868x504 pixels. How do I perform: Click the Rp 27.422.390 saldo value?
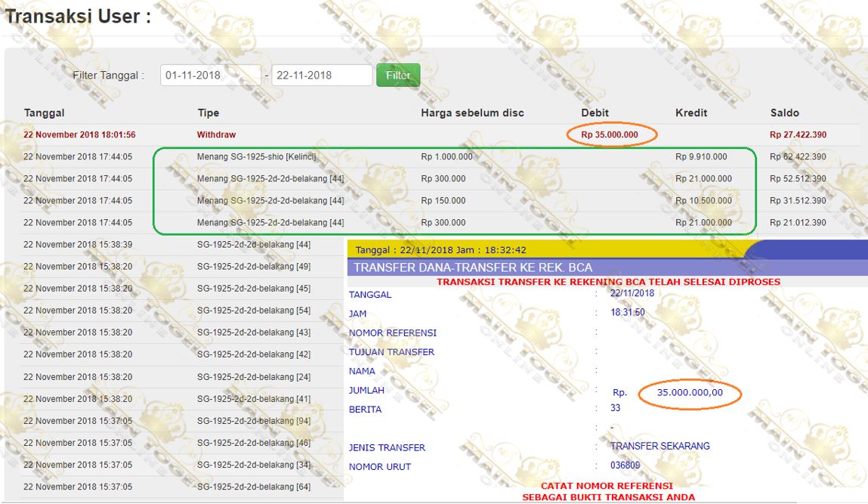click(x=798, y=135)
